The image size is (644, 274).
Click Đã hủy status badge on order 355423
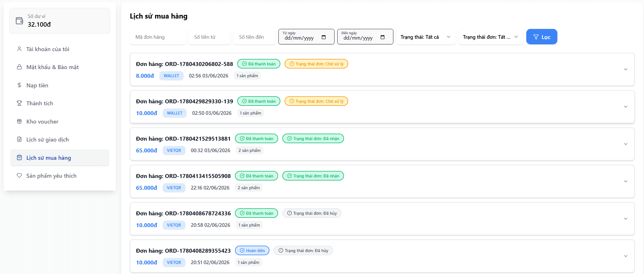303,250
